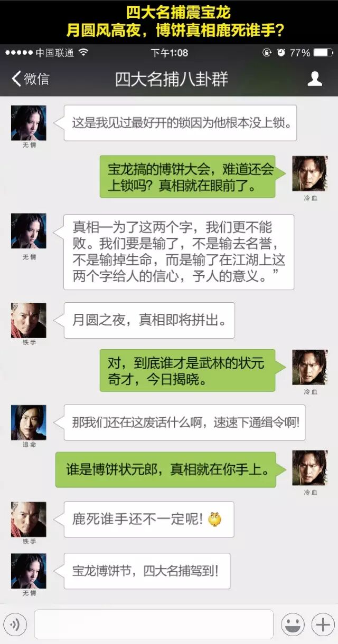Tap the battery indicator in status bar
The width and height of the screenshot is (338, 644).
pos(323,53)
